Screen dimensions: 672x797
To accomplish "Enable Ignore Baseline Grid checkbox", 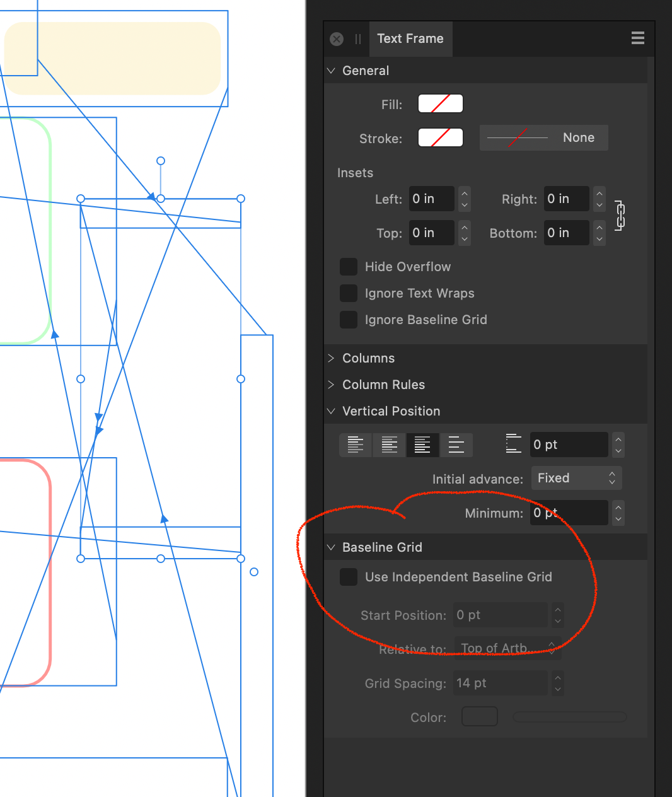I will click(349, 320).
